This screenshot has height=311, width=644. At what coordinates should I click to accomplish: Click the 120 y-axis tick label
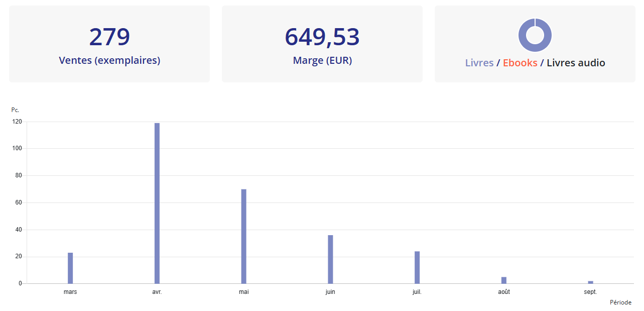(x=18, y=122)
